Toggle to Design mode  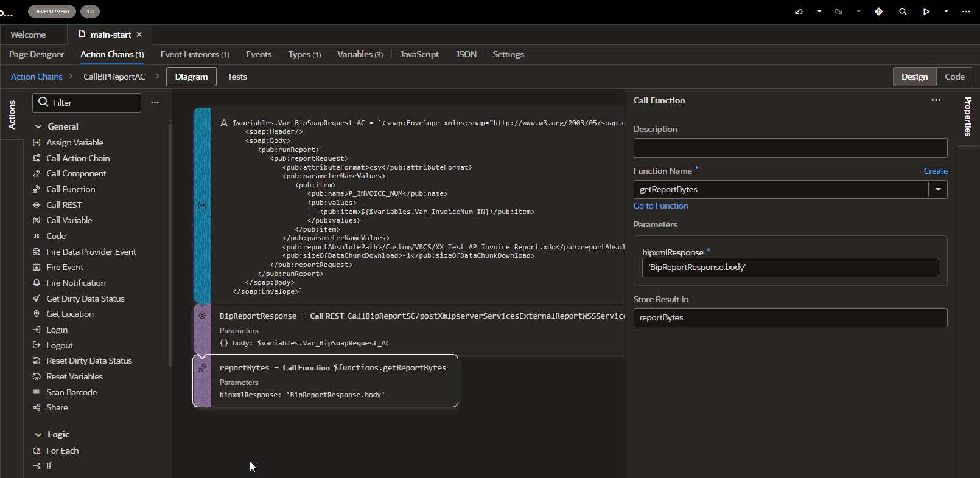[x=914, y=77]
